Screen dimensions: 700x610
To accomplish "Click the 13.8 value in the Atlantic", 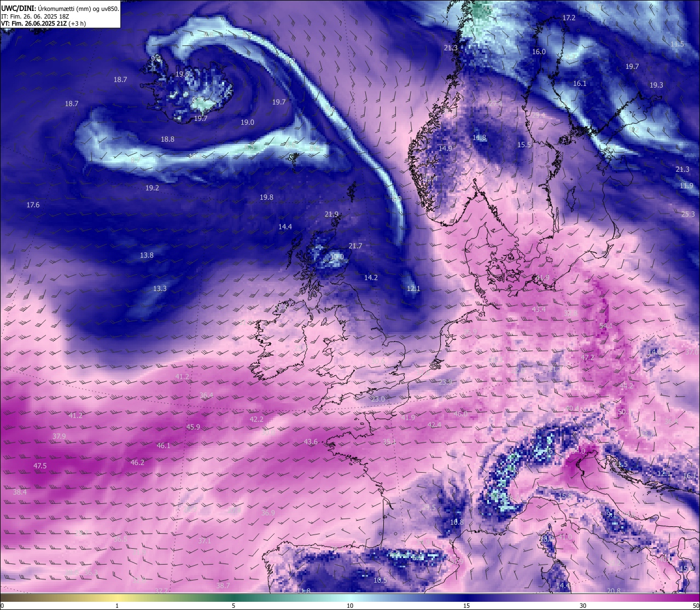I will [x=147, y=255].
